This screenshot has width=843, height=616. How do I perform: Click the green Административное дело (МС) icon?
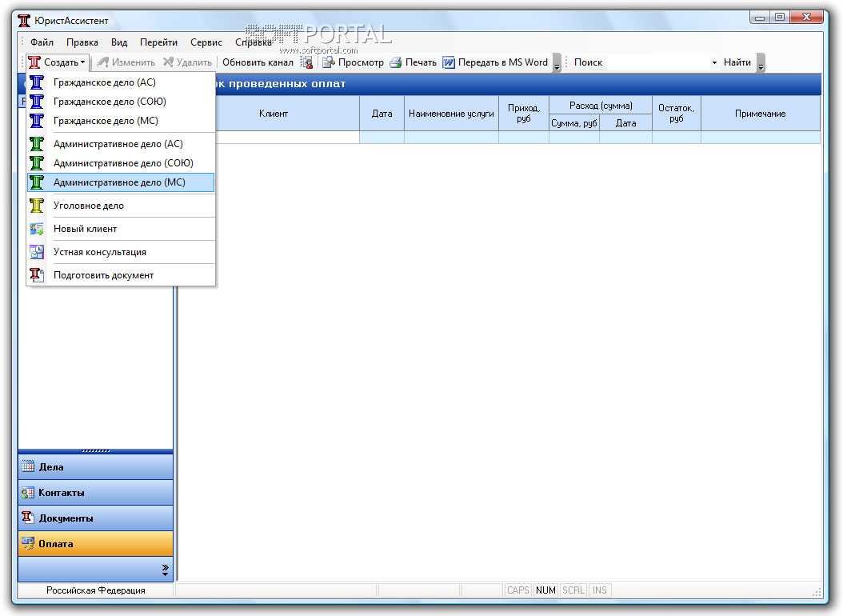coord(37,182)
